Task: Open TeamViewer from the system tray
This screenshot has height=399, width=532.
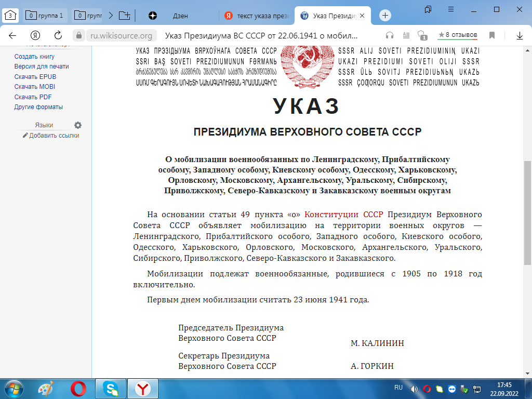Action: point(453,388)
